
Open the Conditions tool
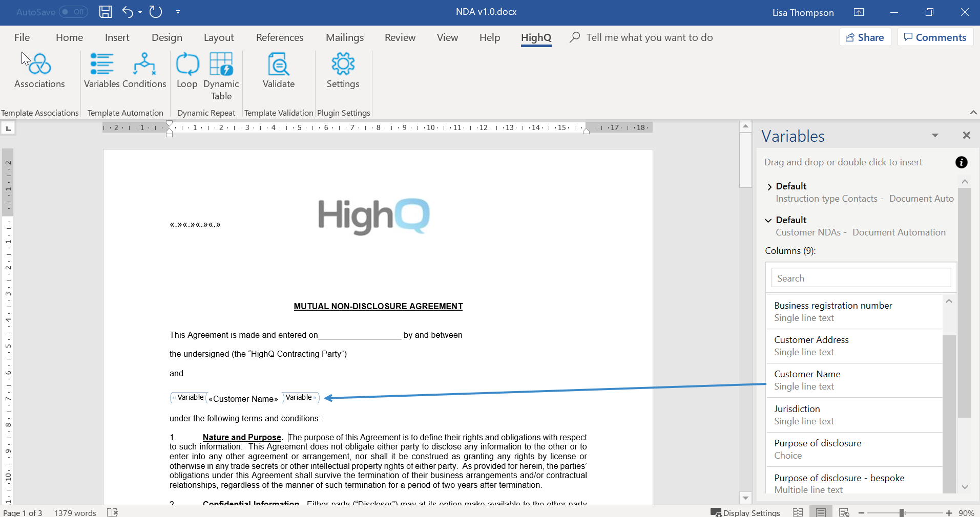coord(144,71)
